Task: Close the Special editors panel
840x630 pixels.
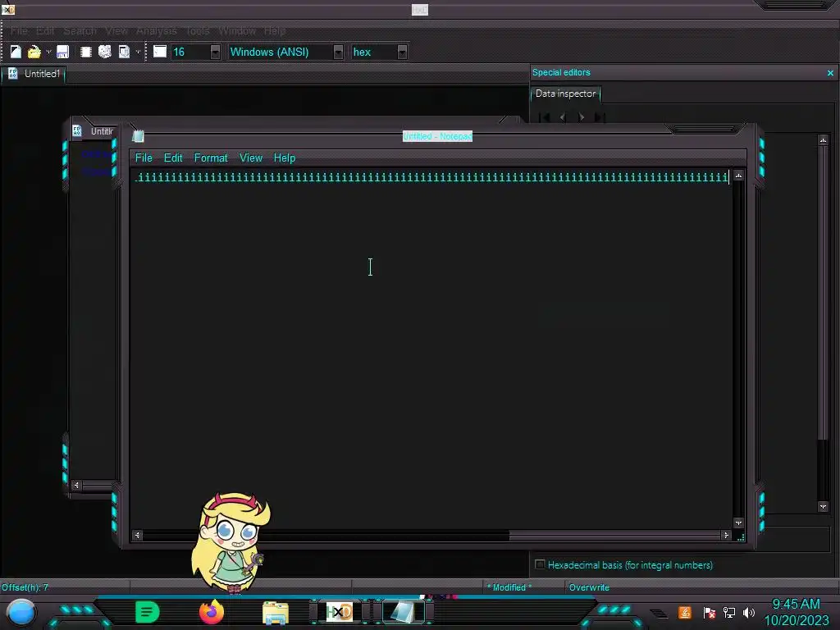Action: [x=830, y=73]
